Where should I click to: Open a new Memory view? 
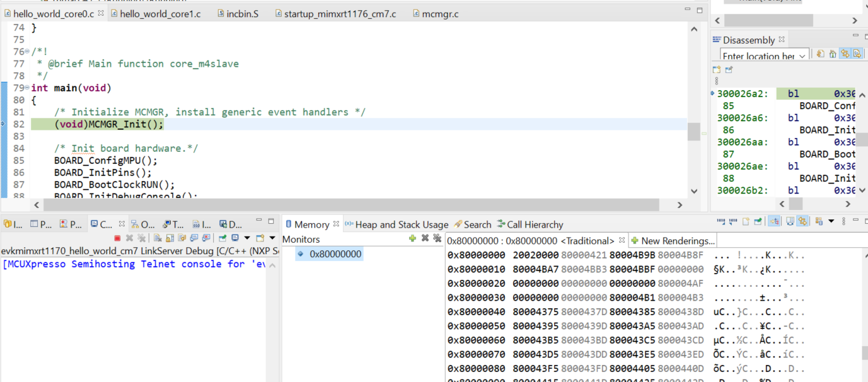tap(746, 221)
